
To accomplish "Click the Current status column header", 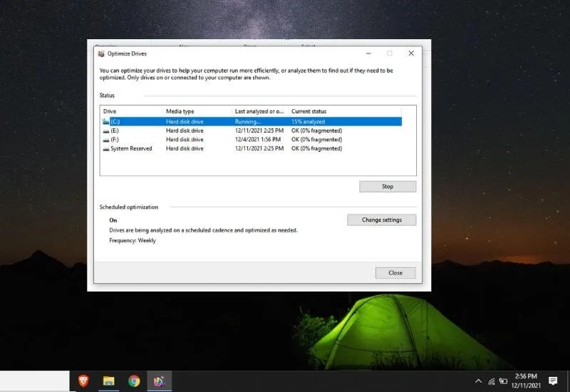I will tap(345, 111).
